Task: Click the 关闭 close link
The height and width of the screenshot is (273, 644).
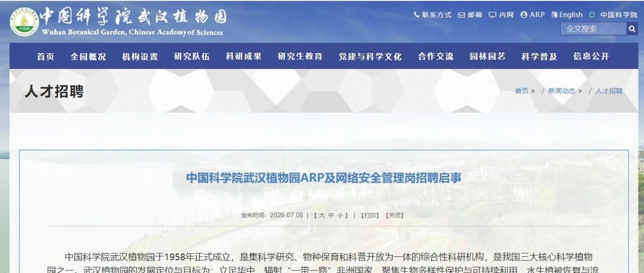Action: 394,215
